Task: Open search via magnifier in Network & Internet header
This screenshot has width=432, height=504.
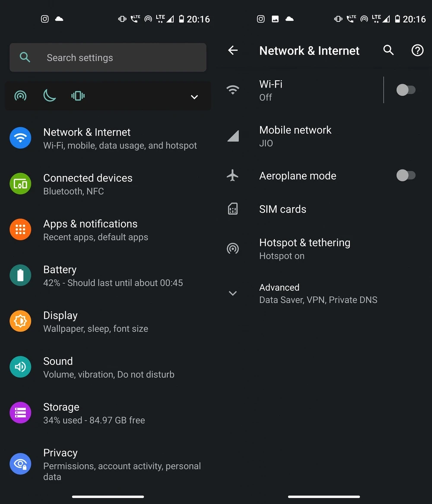Action: (388, 51)
